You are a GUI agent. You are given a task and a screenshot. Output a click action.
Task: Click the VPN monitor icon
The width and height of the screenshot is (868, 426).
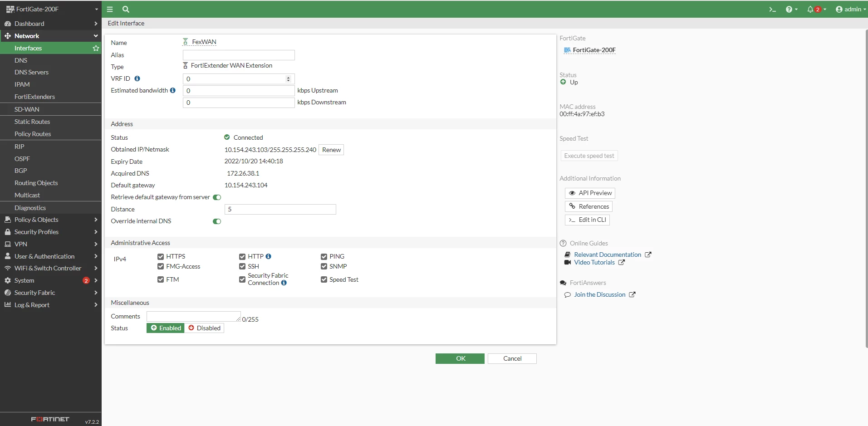(8, 244)
